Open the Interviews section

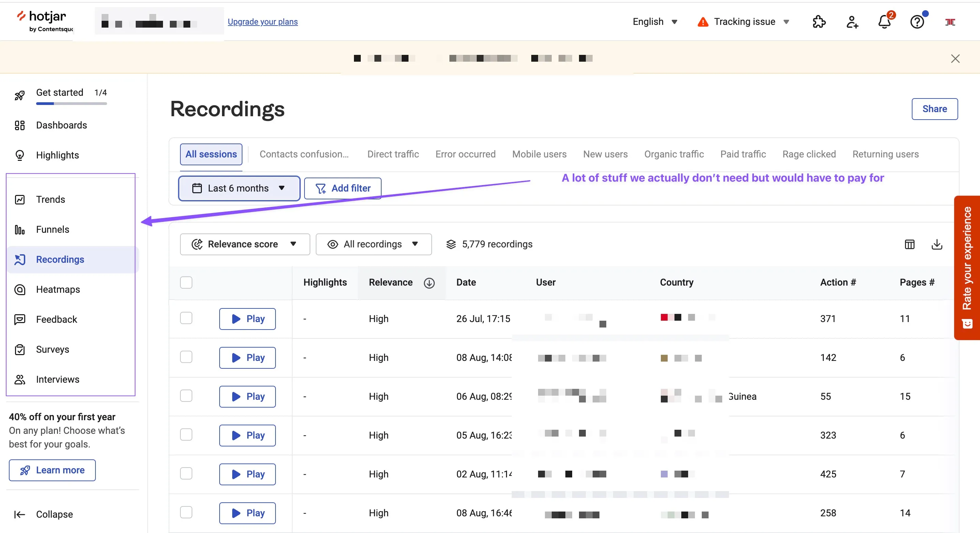pos(57,379)
